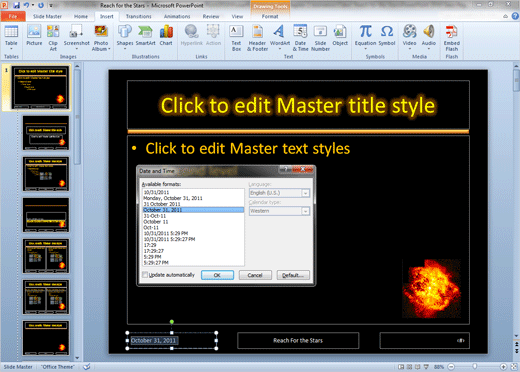Save the presentation from quick access toolbar
The height and width of the screenshot is (372, 520).
click(x=16, y=5)
